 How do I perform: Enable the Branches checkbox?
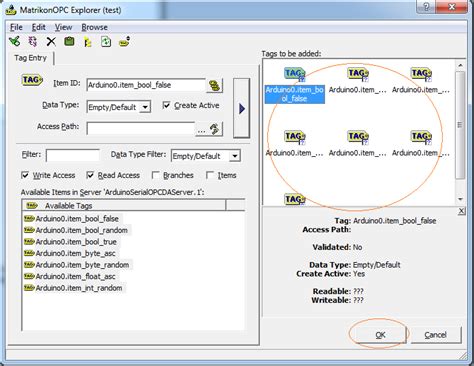(155, 175)
